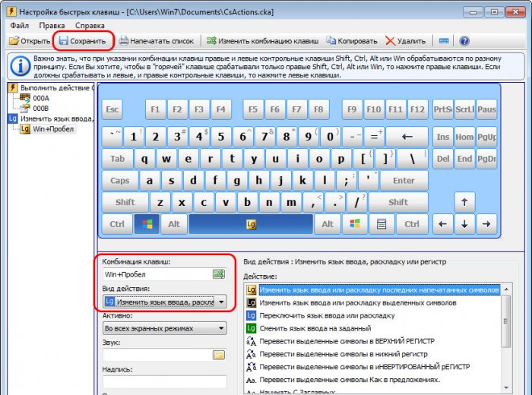Select the 000B tree item

click(35, 108)
